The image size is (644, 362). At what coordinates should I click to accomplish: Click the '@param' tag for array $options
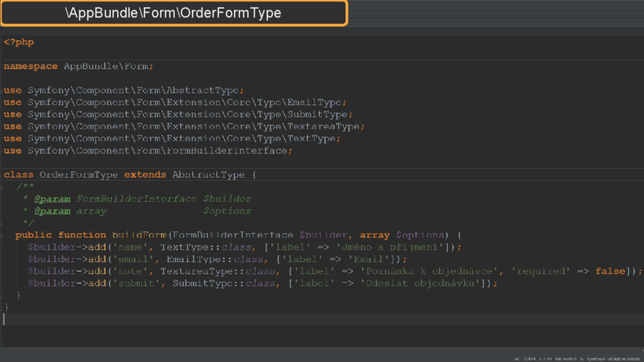(52, 211)
